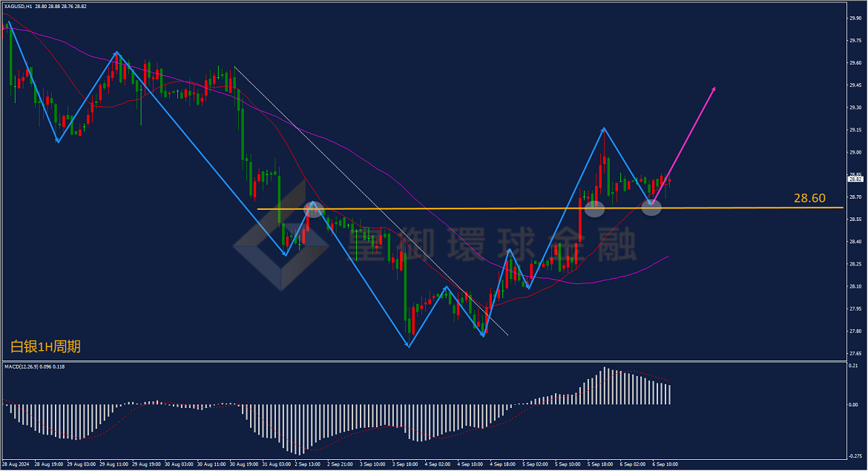Select the white dotted descending trendline
The height and width of the screenshot is (471, 868).
[371, 201]
